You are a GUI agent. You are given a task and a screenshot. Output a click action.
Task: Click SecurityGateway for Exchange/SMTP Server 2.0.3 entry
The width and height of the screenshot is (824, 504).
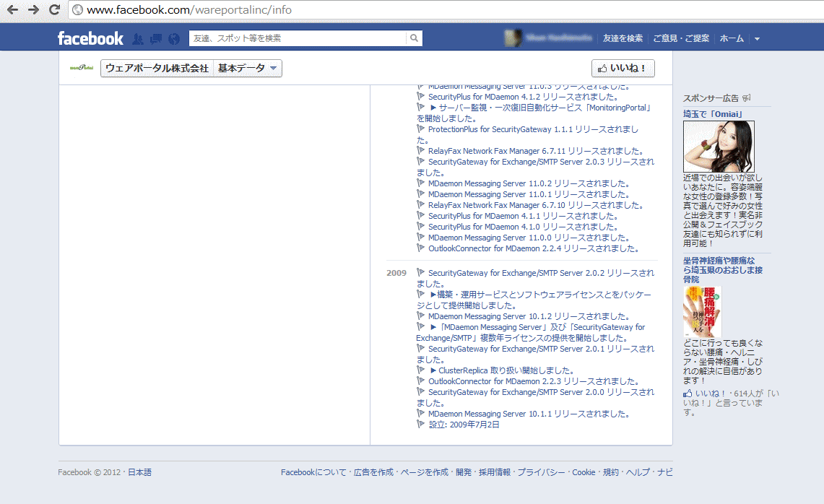click(x=536, y=167)
